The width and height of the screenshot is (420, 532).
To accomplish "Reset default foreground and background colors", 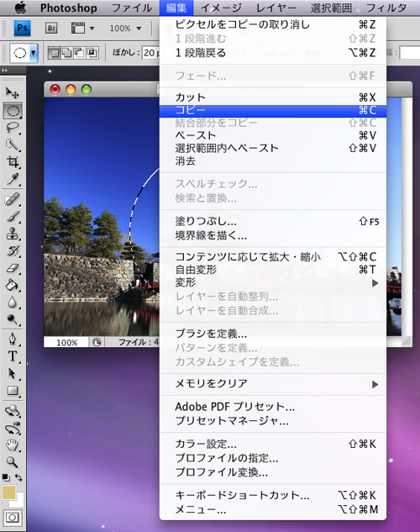I will [5, 477].
